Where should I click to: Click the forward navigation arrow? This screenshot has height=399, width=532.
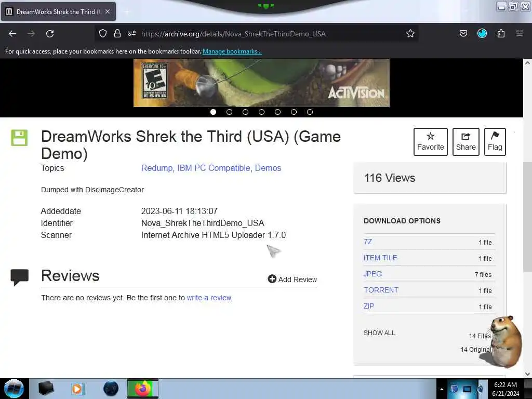[31, 34]
